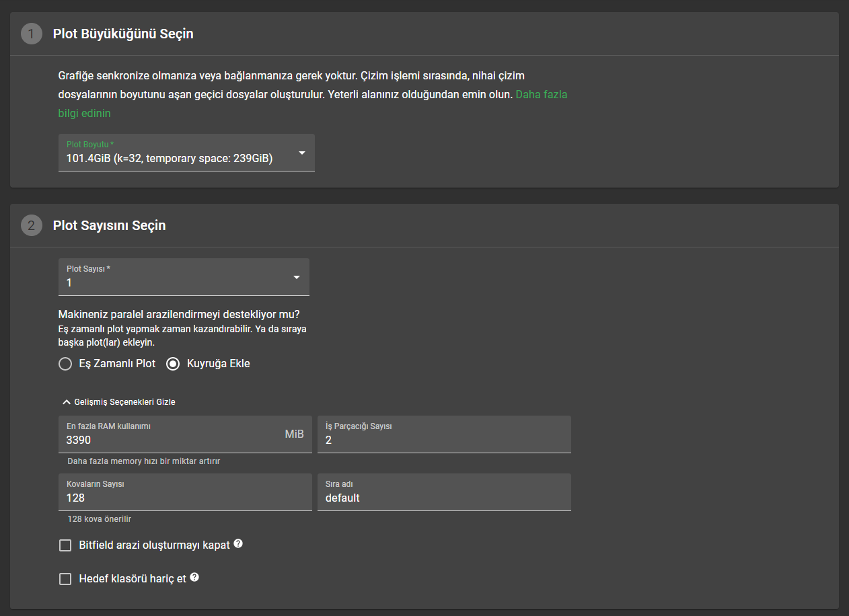Screen dimensions: 849x616
Task: Click the Sıra adı text field
Action: [x=444, y=498]
